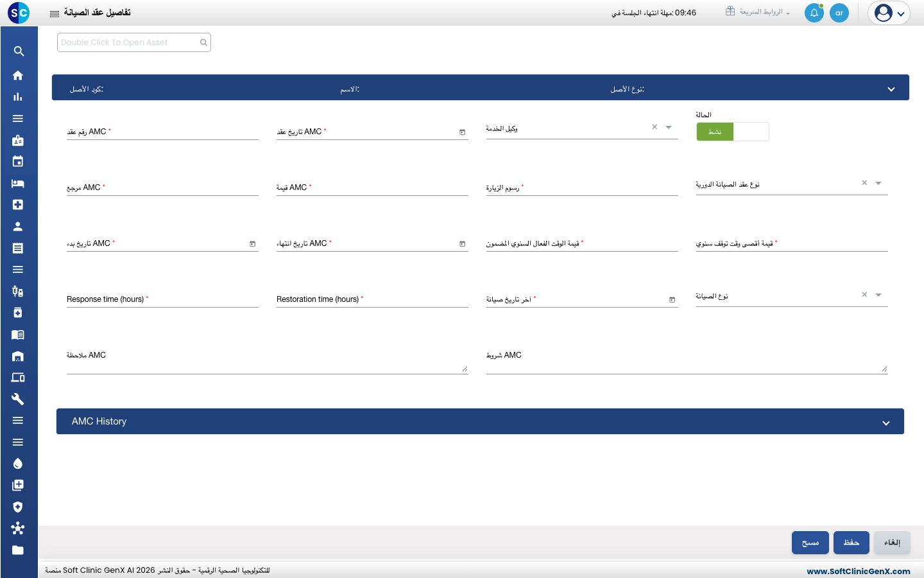Open the www.SoftClinicGenX.com link
The width and height of the screenshot is (924, 578).
859,571
